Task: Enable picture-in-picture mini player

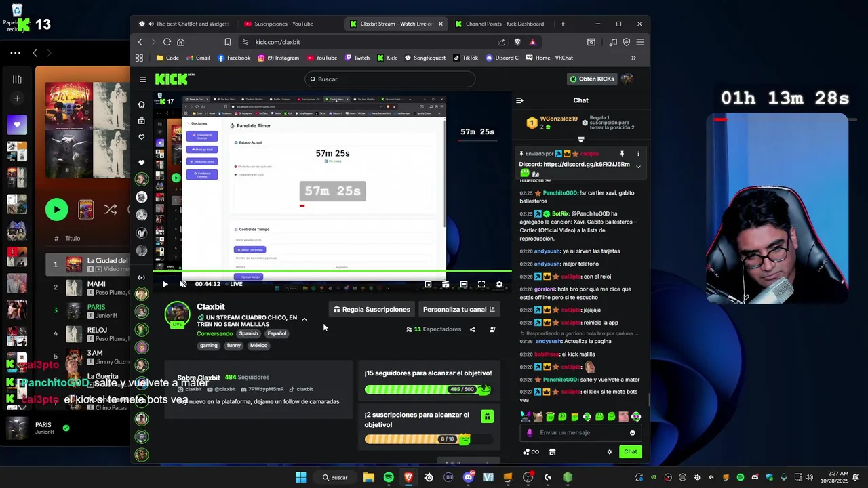Action: (428, 285)
